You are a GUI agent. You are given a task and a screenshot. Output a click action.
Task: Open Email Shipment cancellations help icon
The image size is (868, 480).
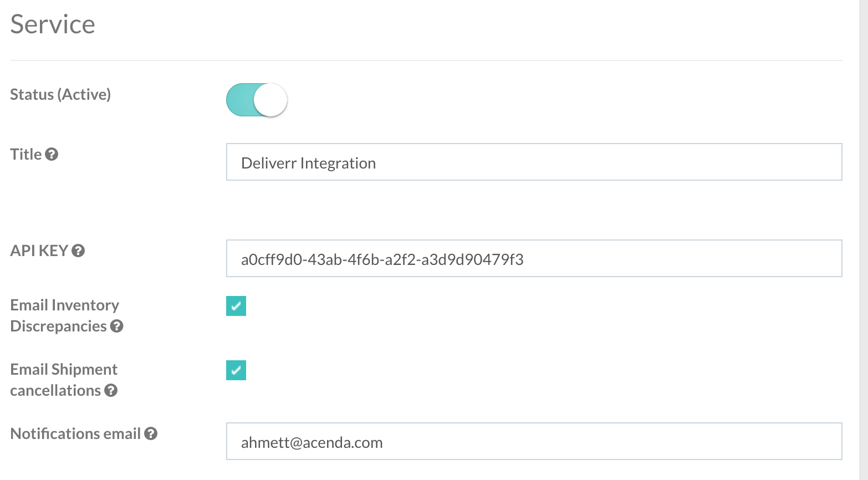pos(111,390)
